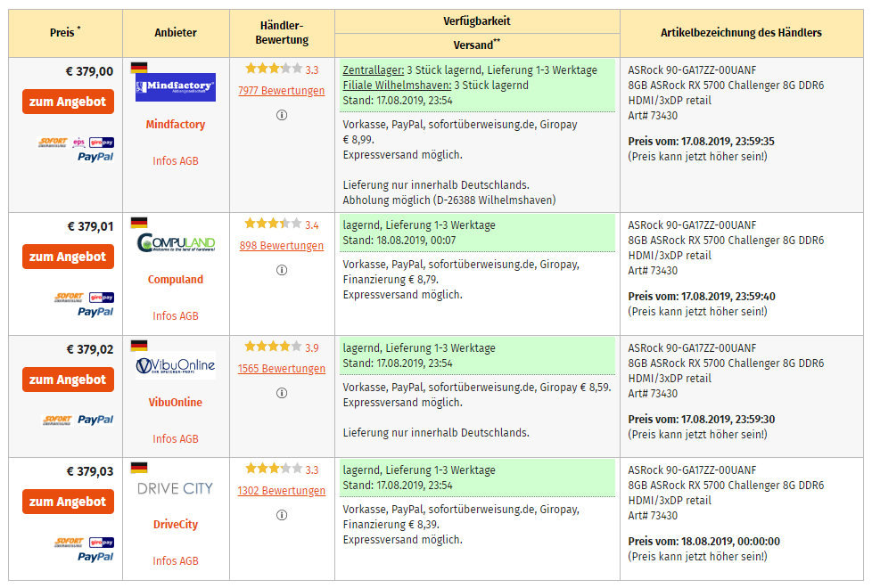Open the € 379,01 offer via zum Angebot
The height and width of the screenshot is (588, 872).
68,257
